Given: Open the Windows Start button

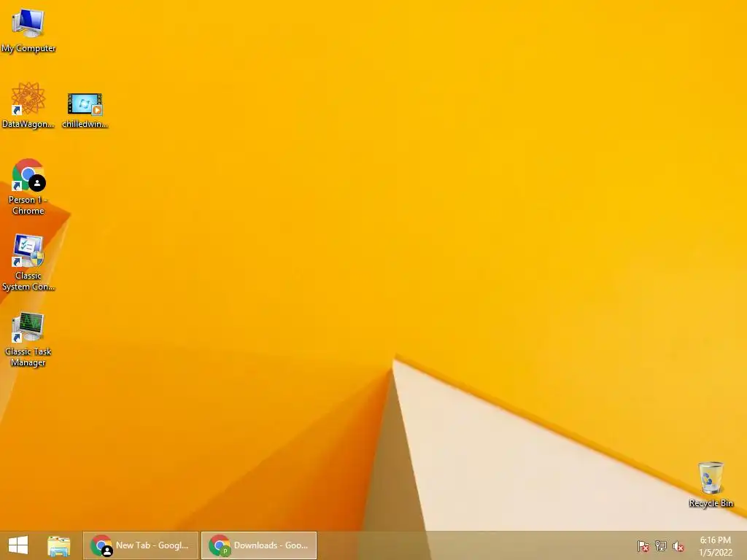Looking at the screenshot, I should (x=18, y=545).
